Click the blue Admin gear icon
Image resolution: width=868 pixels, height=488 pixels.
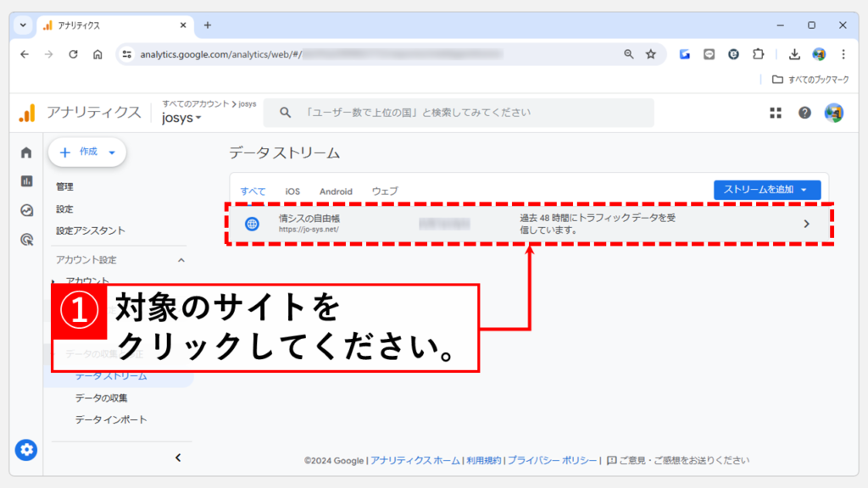click(26, 450)
